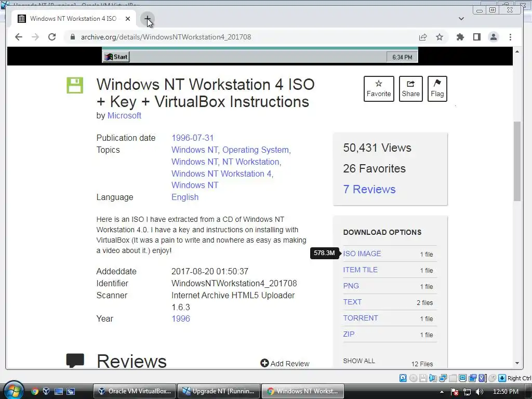Open the tray volume control
532x399 pixels.
479,392
